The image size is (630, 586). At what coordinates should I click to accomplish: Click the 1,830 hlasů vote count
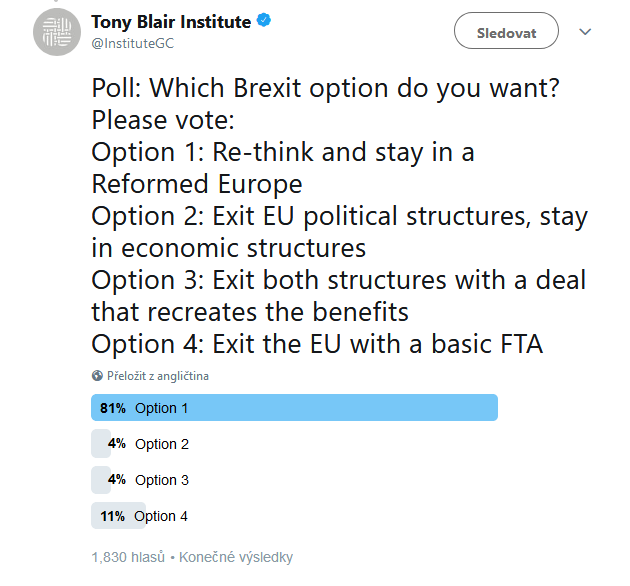pyautogui.click(x=128, y=557)
